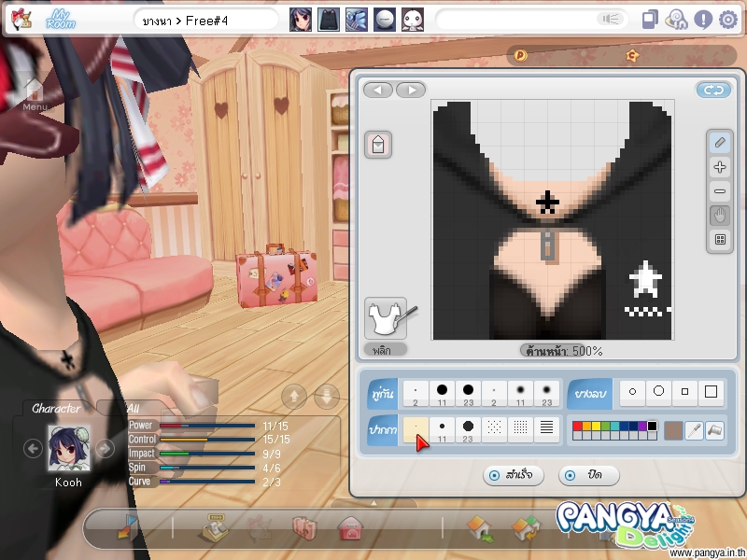Switch to the All tab
Image resolution: width=747 pixels, height=560 pixels.
pos(133,408)
